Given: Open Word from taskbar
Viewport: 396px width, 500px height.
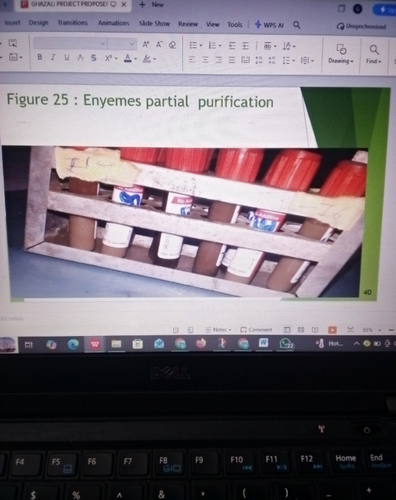Looking at the screenshot, I should (264, 343).
